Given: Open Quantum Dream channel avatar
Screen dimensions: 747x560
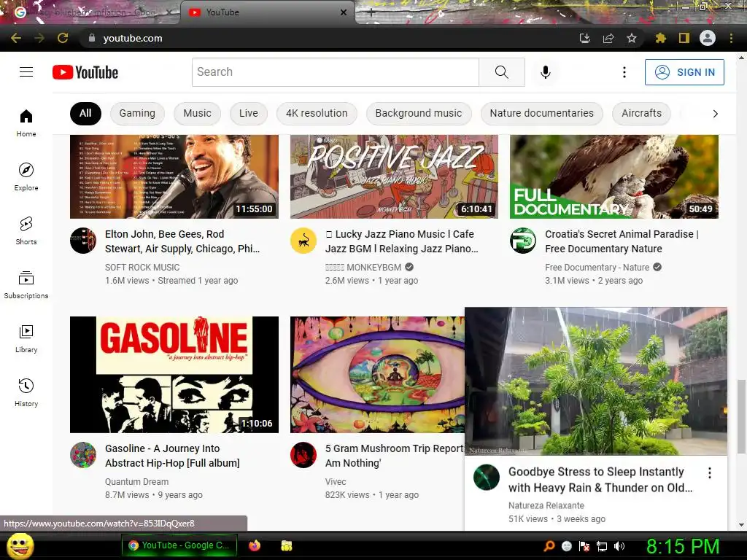Looking at the screenshot, I should point(83,455).
